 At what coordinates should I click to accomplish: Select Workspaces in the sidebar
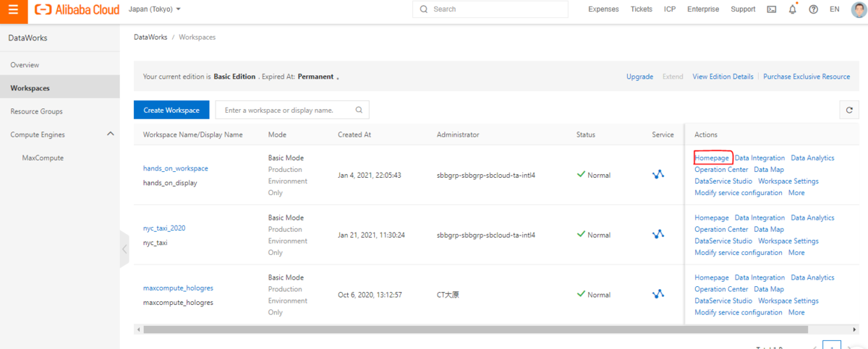pos(60,88)
